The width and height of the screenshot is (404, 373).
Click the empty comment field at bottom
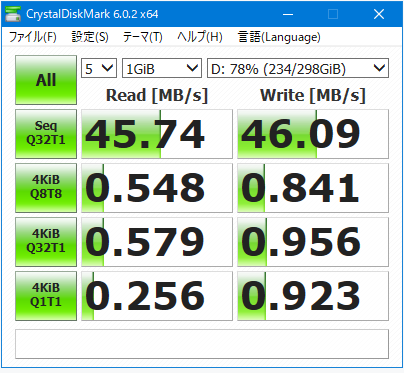point(202,344)
